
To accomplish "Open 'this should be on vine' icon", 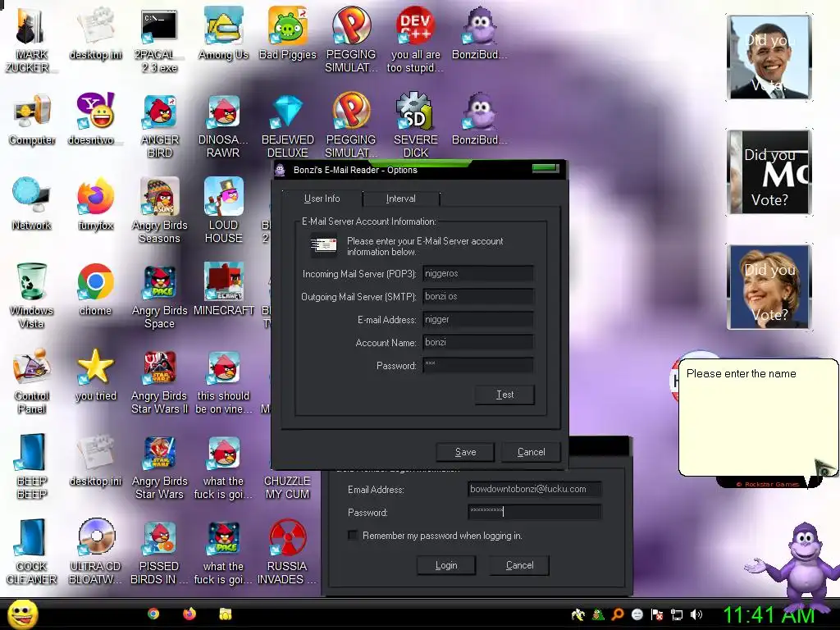I will (x=223, y=381).
